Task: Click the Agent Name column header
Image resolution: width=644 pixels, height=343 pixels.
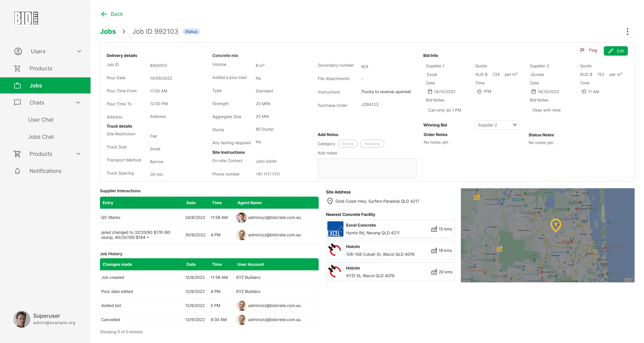Action: point(250,203)
